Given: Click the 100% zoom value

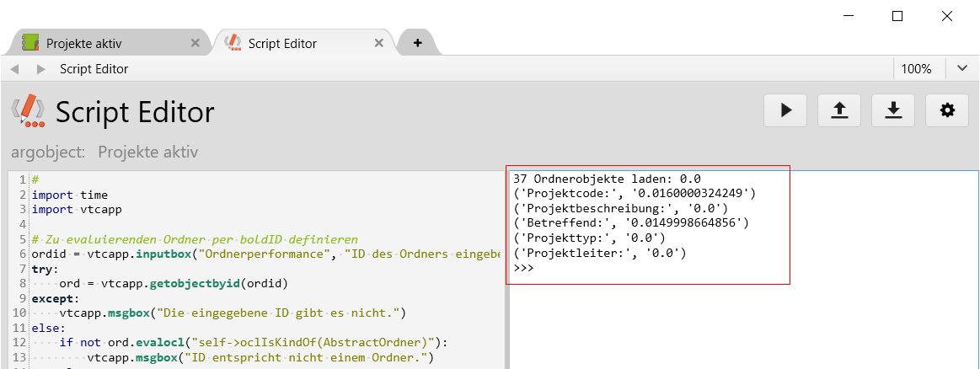Looking at the screenshot, I should pos(916,69).
